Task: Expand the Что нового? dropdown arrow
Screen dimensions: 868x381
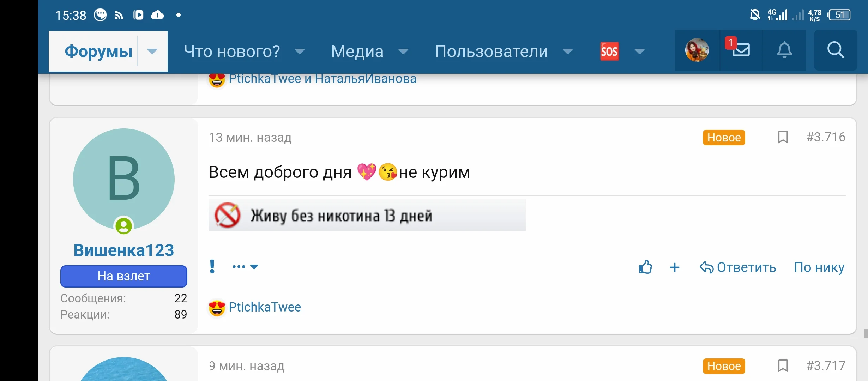Action: pyautogui.click(x=300, y=52)
